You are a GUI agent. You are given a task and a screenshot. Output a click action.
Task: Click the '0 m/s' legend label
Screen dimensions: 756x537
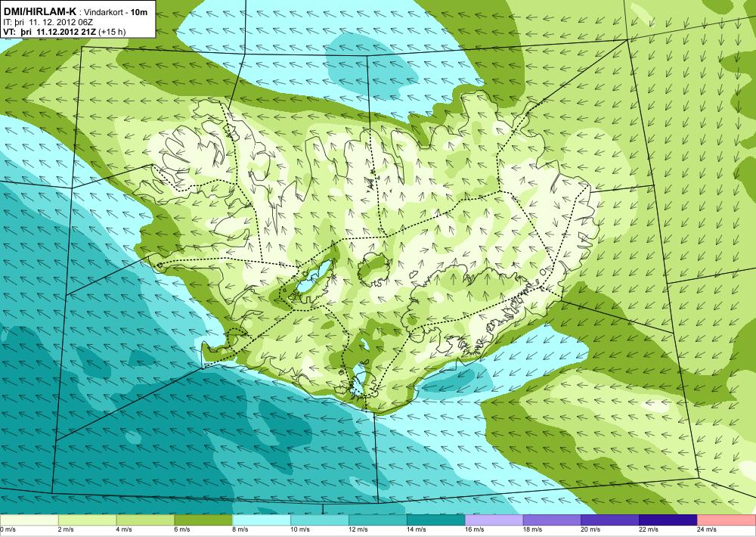click(x=8, y=529)
